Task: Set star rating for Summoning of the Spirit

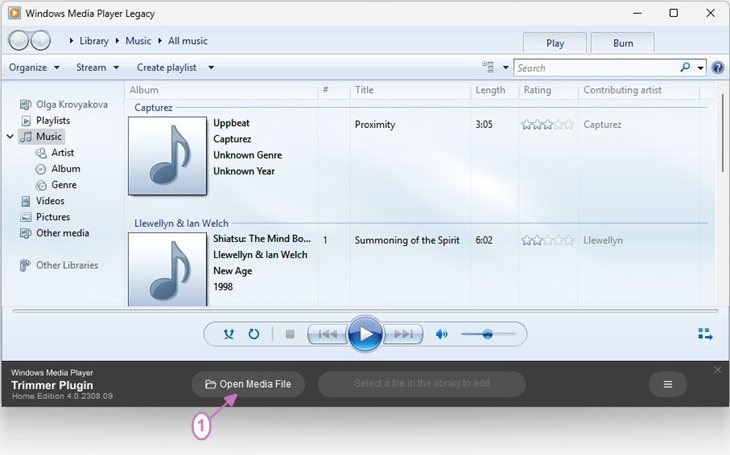Action: [x=548, y=240]
